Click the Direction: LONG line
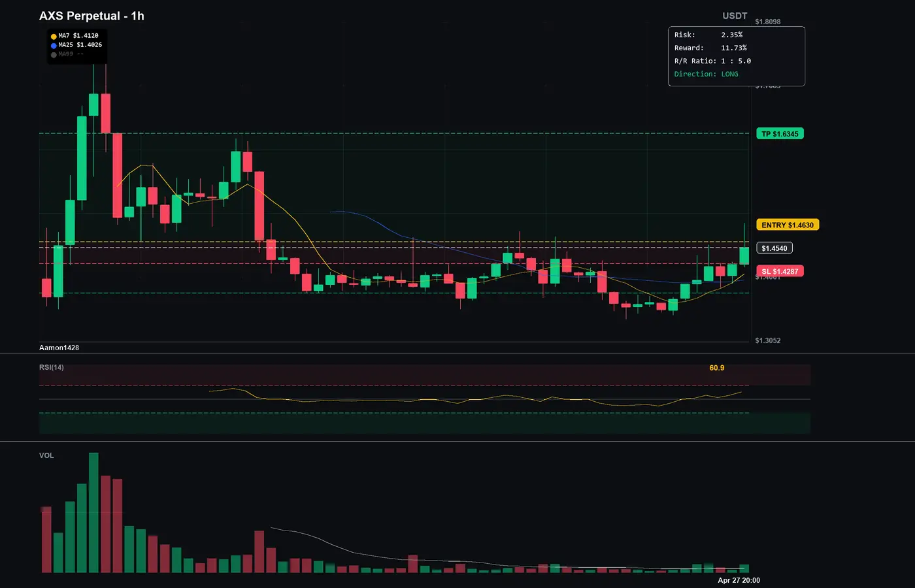915x588 pixels. 707,74
